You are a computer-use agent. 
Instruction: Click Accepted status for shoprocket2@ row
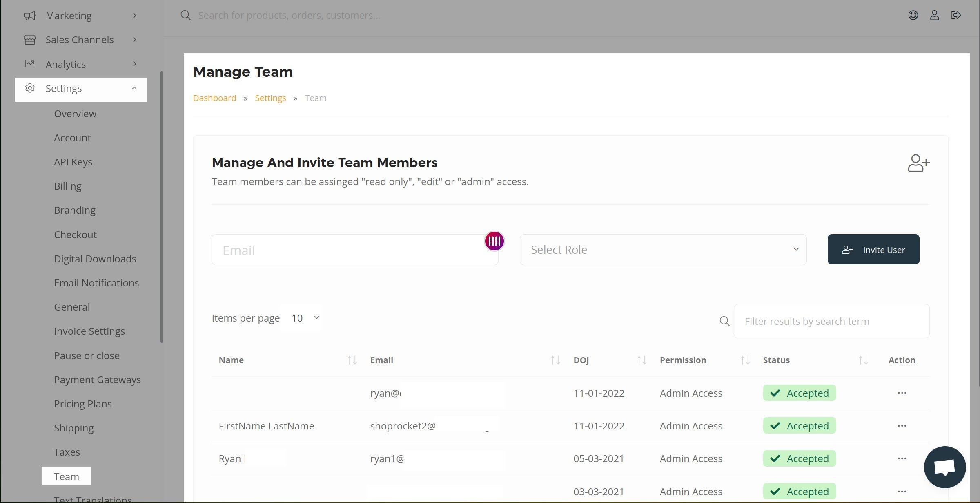[800, 426]
